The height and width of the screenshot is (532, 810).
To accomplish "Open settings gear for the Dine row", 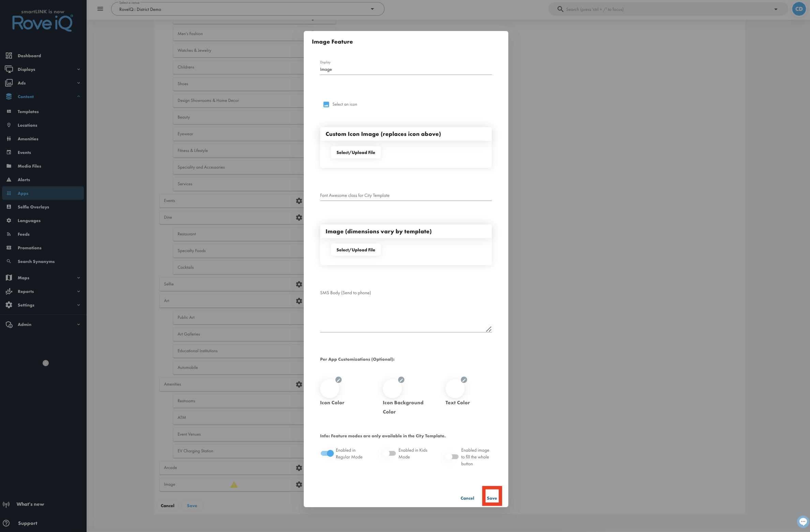I will pyautogui.click(x=299, y=217).
